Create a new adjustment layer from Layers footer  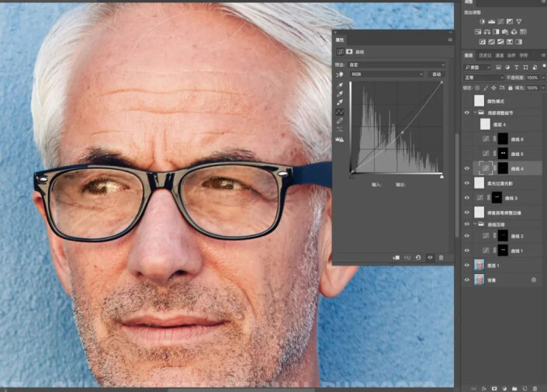pos(504,386)
